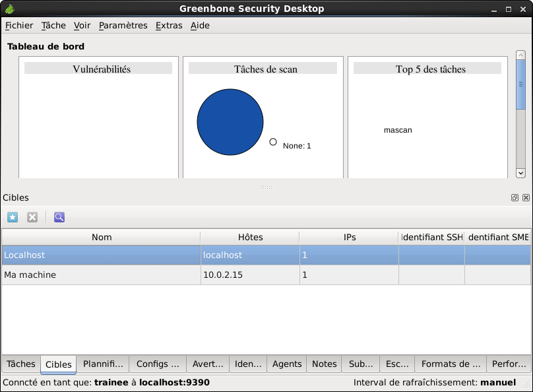Image resolution: width=533 pixels, height=392 pixels.
Task: Switch to the Plannifi... tab
Action: tap(103, 364)
